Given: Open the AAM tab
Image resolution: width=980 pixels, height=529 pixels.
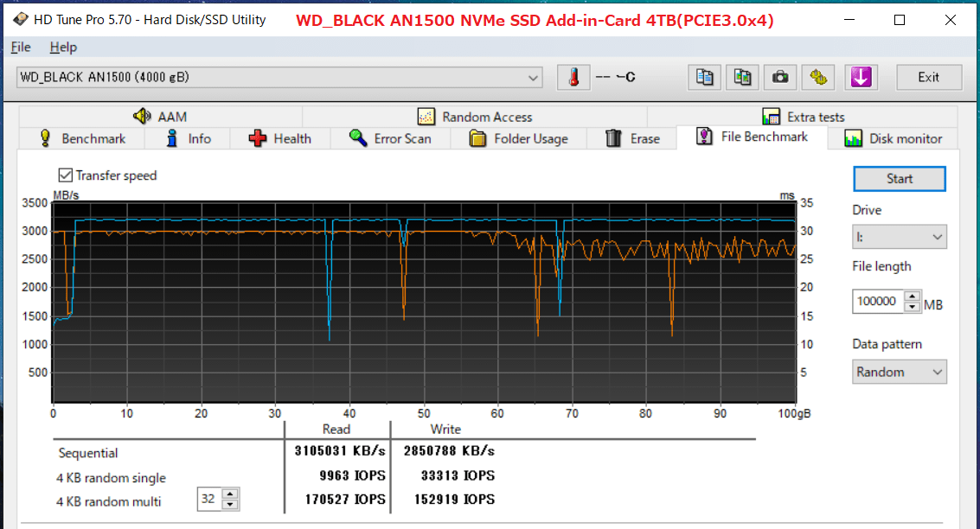Looking at the screenshot, I should [x=160, y=117].
